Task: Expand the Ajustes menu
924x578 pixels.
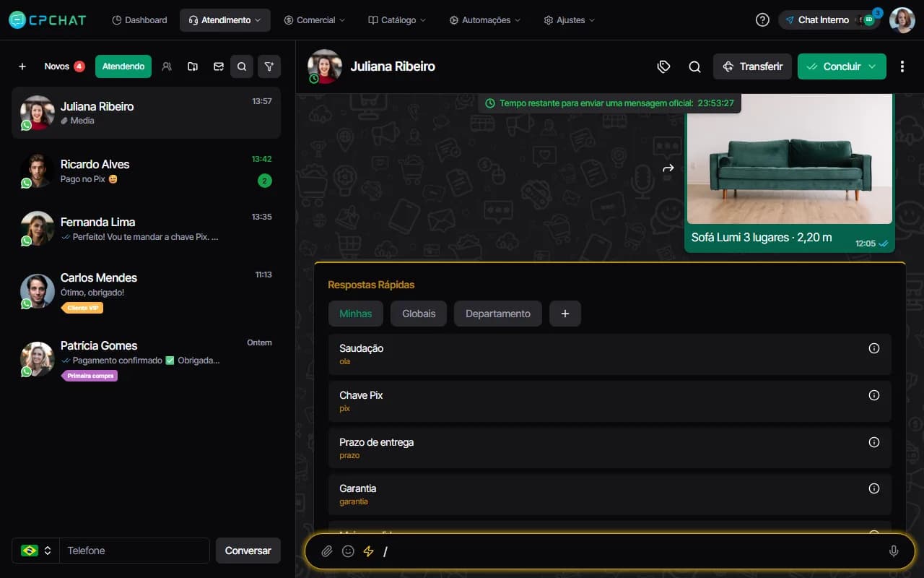Action: point(570,20)
